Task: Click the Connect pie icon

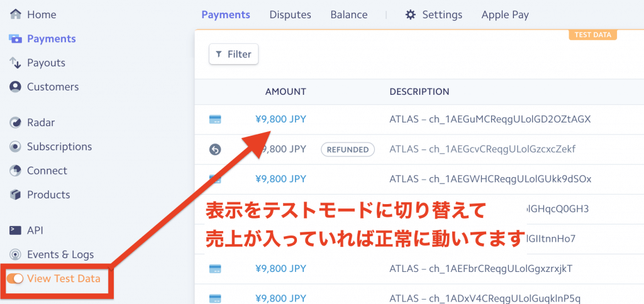Action: pos(15,170)
